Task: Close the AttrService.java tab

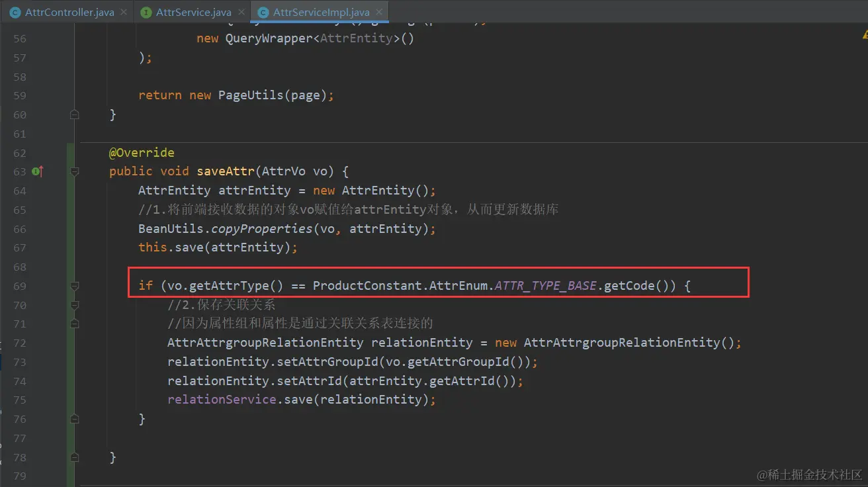Action: point(242,13)
